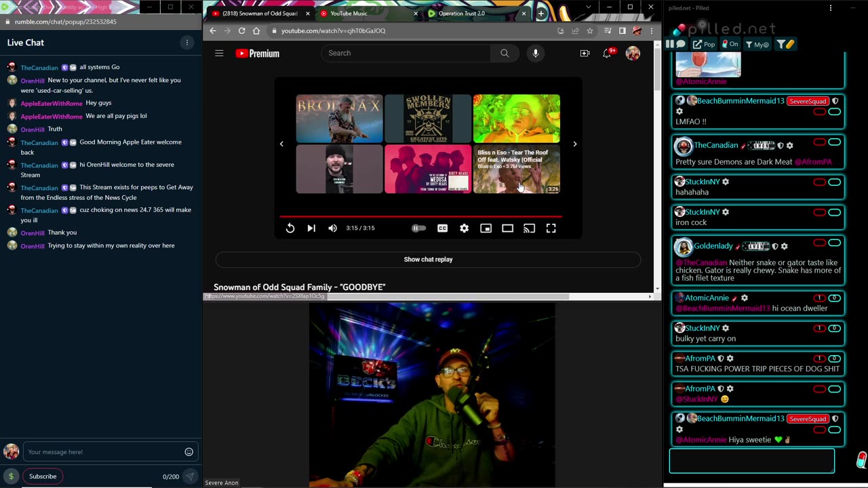Send the Rumble chat message
This screenshot has height=488, width=868.
click(191, 476)
